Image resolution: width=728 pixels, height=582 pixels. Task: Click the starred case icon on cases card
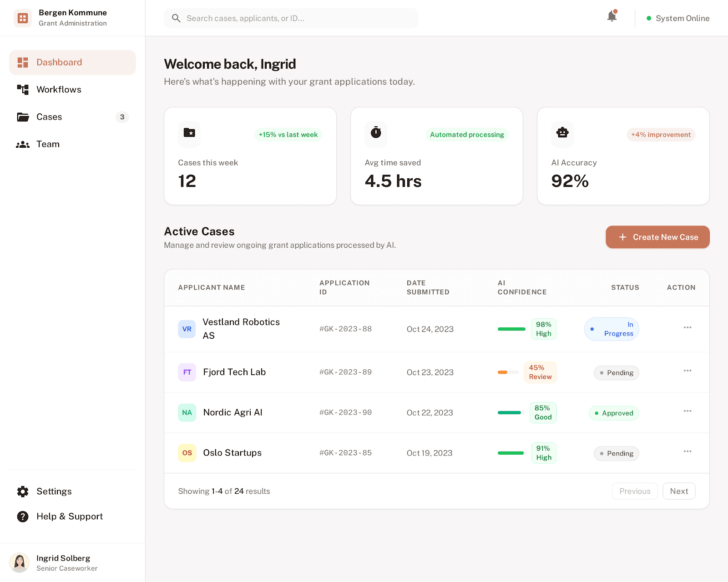coord(189,134)
